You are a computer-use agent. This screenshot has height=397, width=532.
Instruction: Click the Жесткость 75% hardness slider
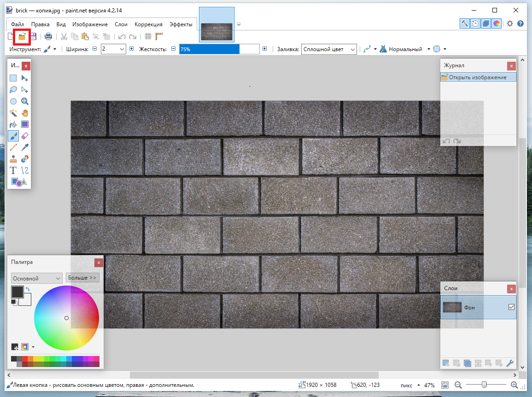219,49
